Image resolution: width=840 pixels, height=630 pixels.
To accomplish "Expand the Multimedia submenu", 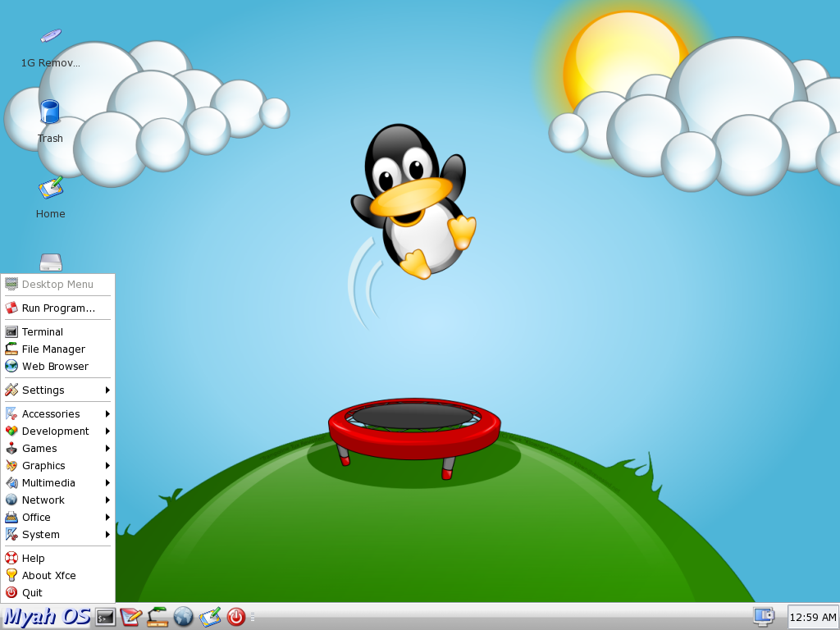I will pyautogui.click(x=58, y=482).
